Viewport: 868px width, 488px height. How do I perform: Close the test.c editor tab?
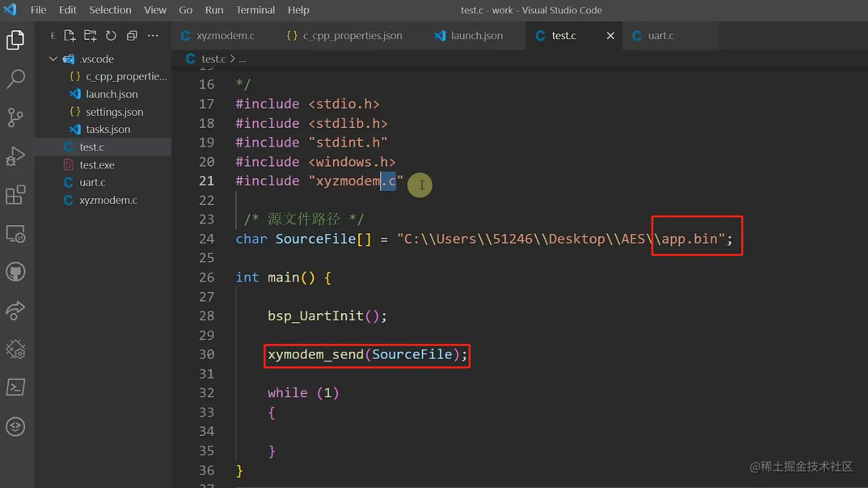pyautogui.click(x=611, y=36)
